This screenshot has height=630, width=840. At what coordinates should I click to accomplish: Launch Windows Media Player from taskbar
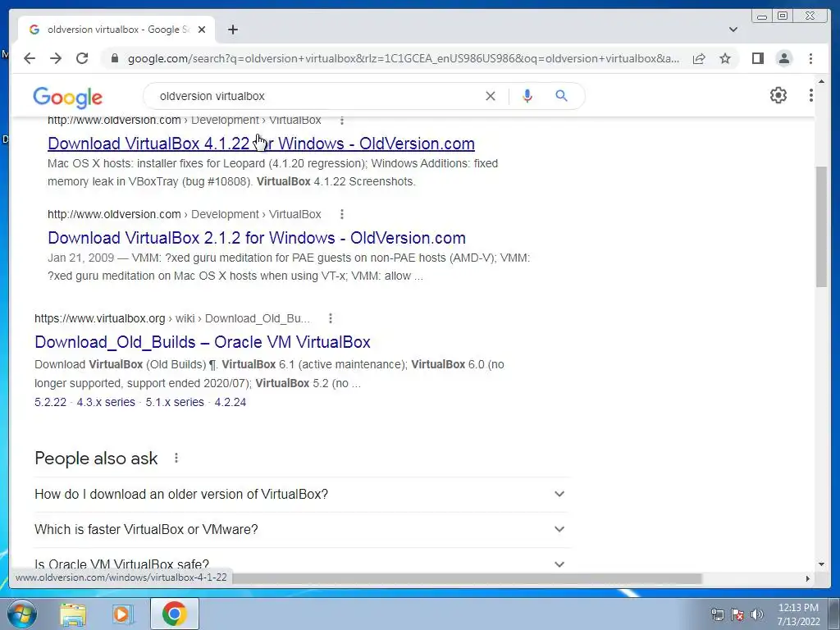pyautogui.click(x=122, y=614)
